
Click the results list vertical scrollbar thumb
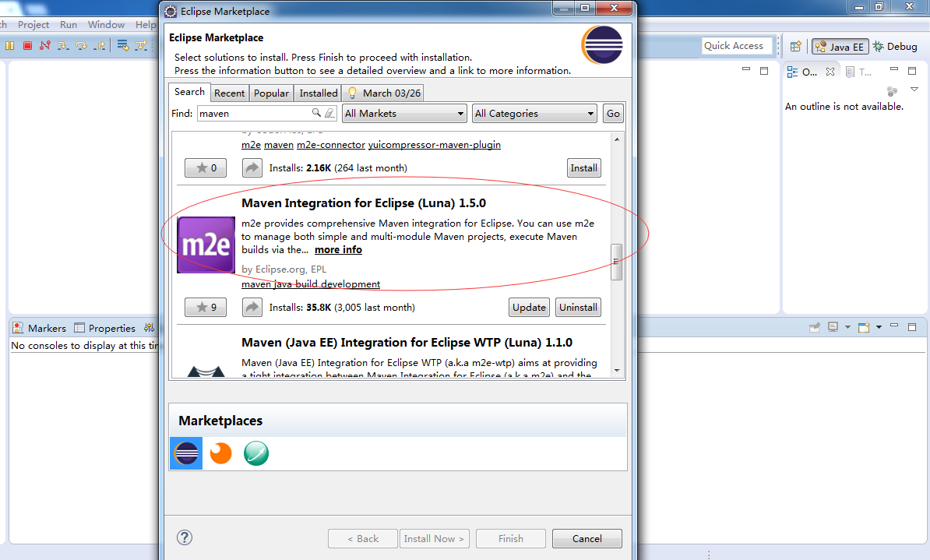616,261
